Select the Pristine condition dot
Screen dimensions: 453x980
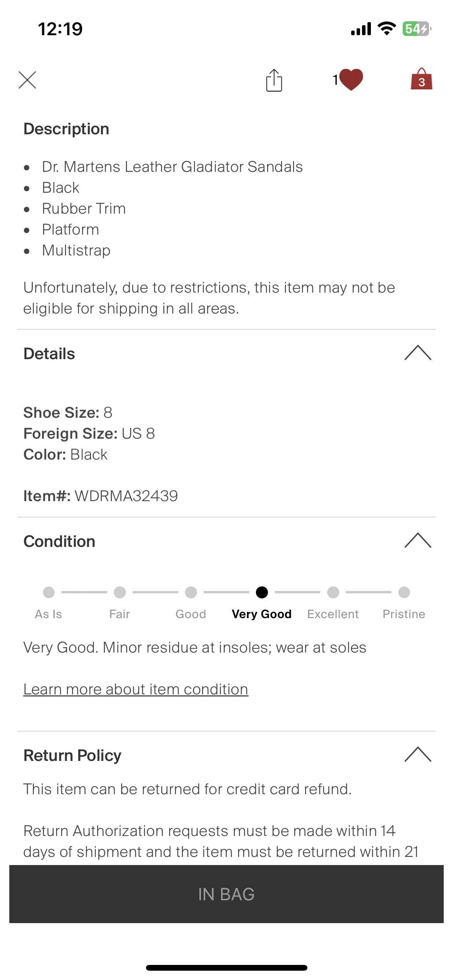click(404, 592)
